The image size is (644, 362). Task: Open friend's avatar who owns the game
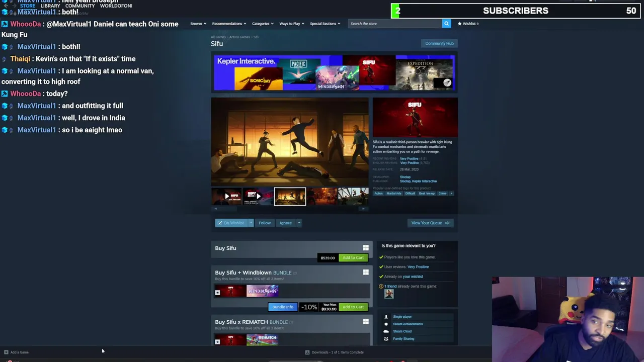coord(389,294)
